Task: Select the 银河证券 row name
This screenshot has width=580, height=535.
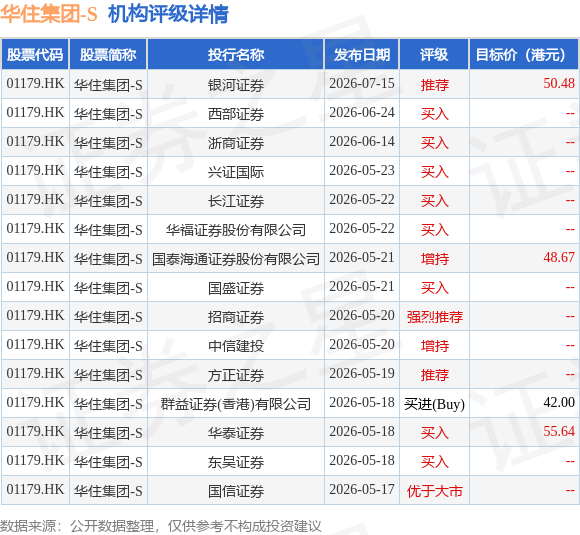Action: tap(236, 85)
